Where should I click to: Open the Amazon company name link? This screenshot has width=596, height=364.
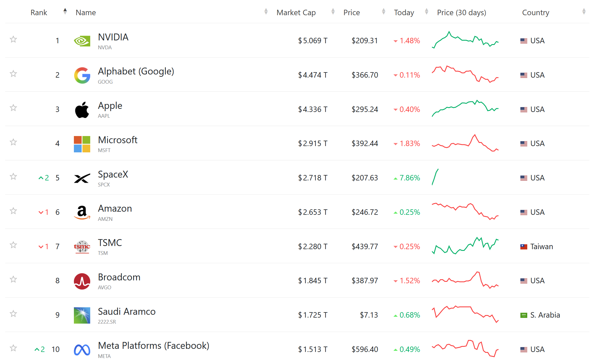coord(115,208)
